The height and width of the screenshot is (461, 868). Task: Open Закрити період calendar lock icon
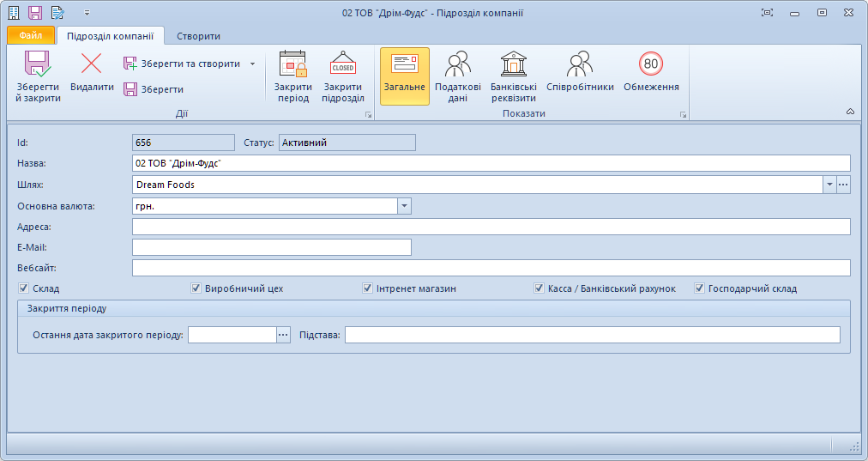292,64
